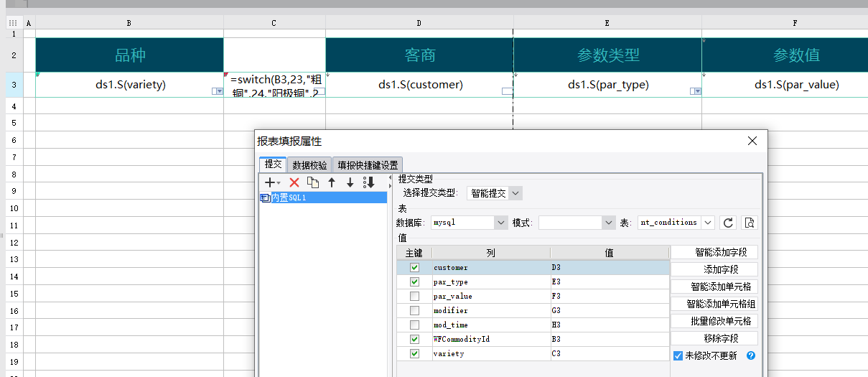
Task: Move submit item down with down arrow
Action: [350, 182]
